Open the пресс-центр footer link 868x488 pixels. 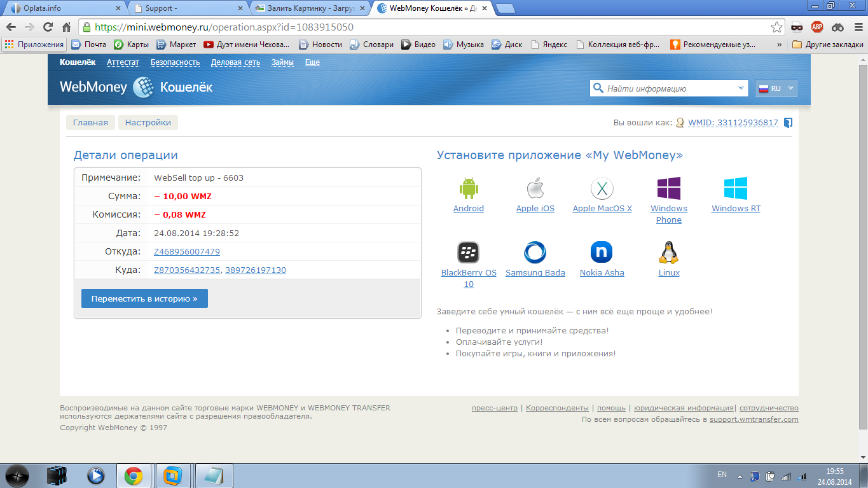tap(495, 408)
